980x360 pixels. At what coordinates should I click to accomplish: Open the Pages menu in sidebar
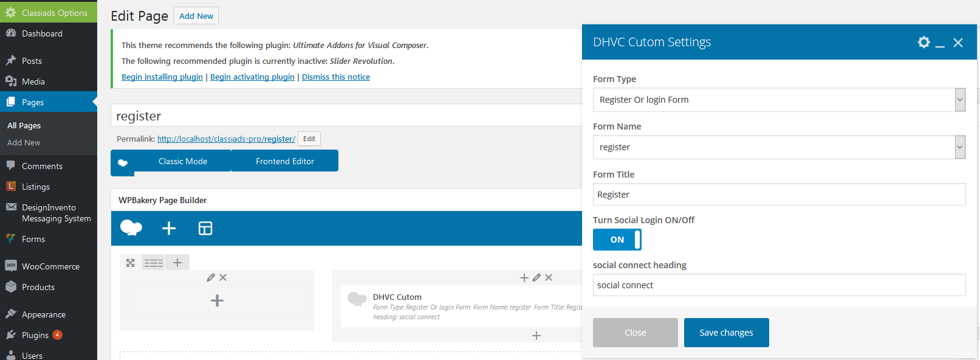coord(49,102)
